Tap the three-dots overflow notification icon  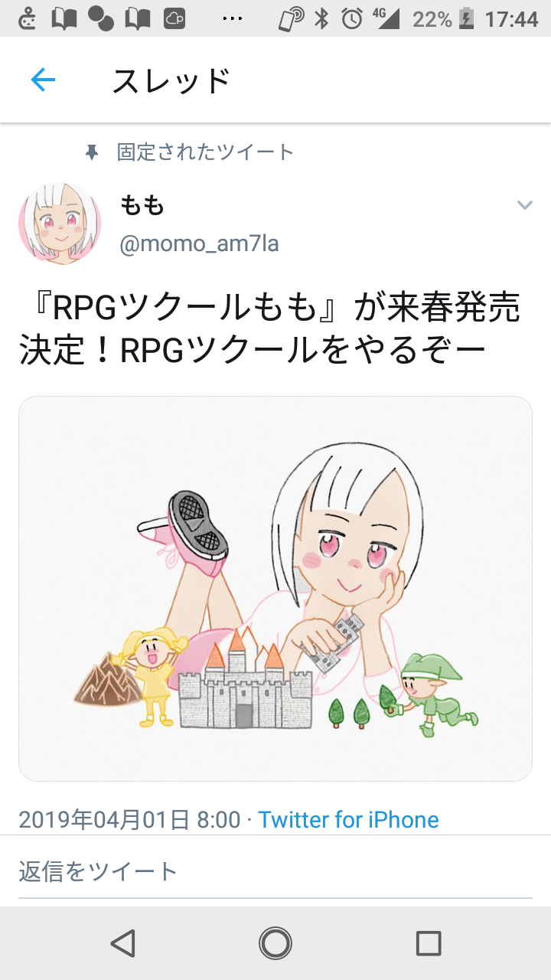(x=232, y=18)
